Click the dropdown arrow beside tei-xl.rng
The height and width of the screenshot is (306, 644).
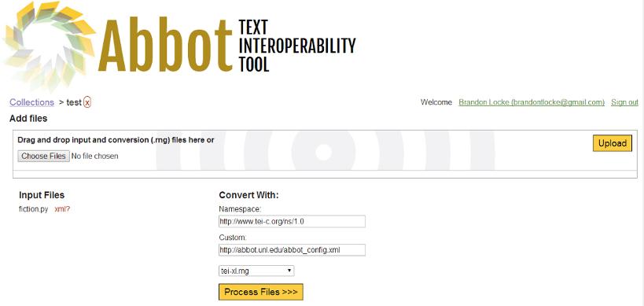tap(289, 271)
